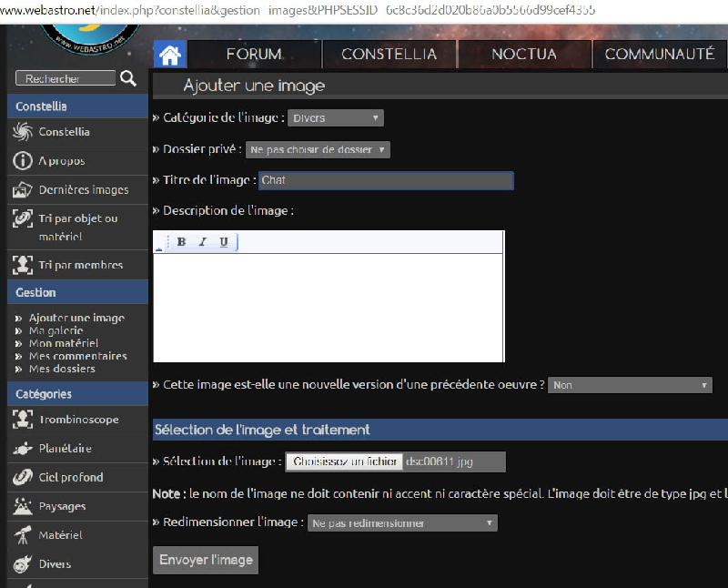This screenshot has height=588, width=728.
Task: Apply italic formatting in description editor
Action: (x=202, y=241)
